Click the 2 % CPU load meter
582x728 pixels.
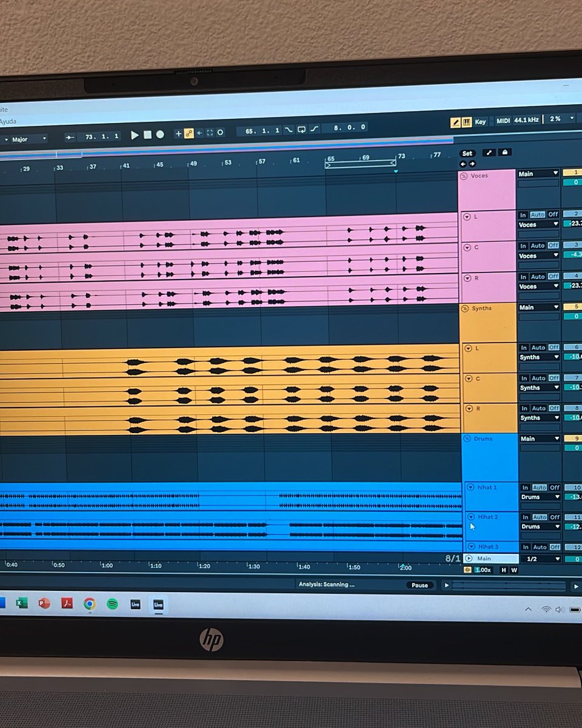pyautogui.click(x=555, y=119)
